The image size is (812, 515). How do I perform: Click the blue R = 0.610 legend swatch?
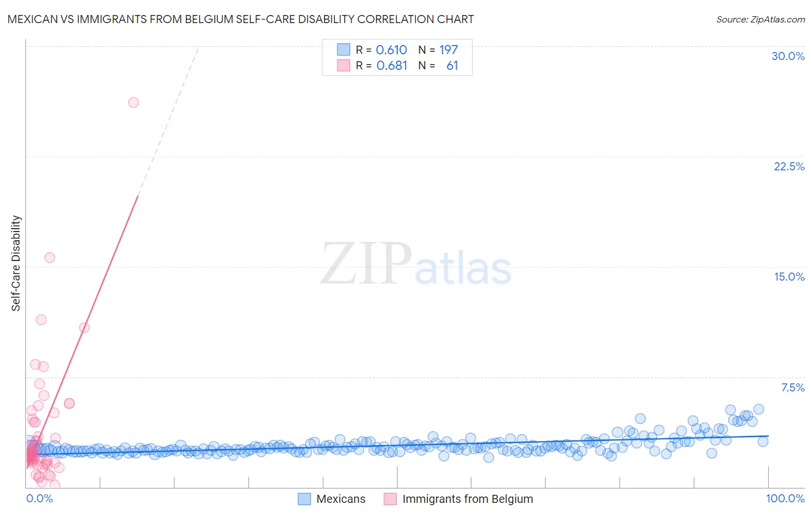tap(344, 50)
